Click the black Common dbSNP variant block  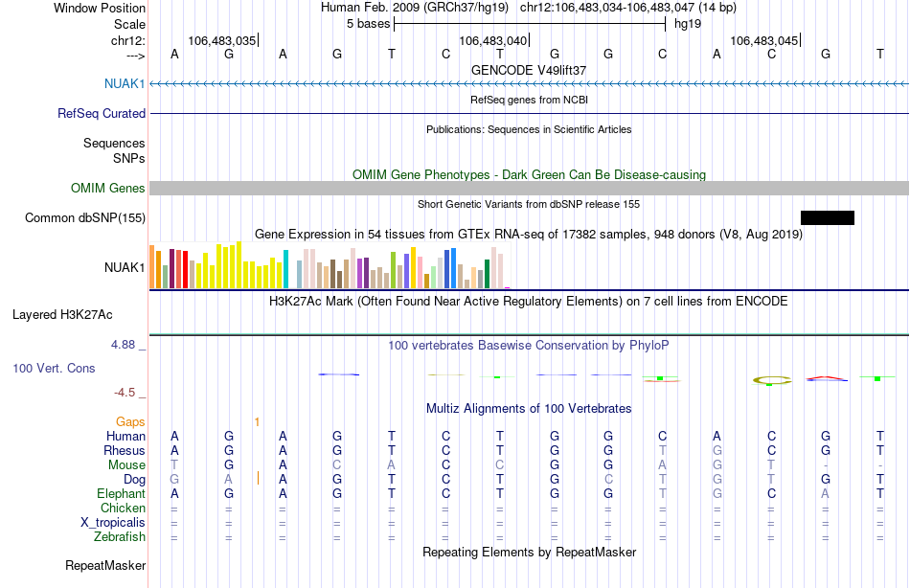tap(827, 217)
